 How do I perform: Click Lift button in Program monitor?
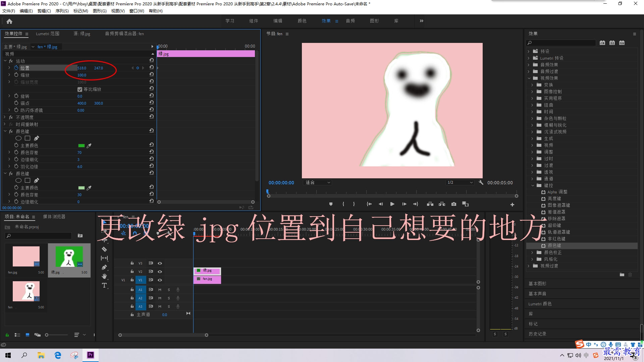tap(430, 204)
